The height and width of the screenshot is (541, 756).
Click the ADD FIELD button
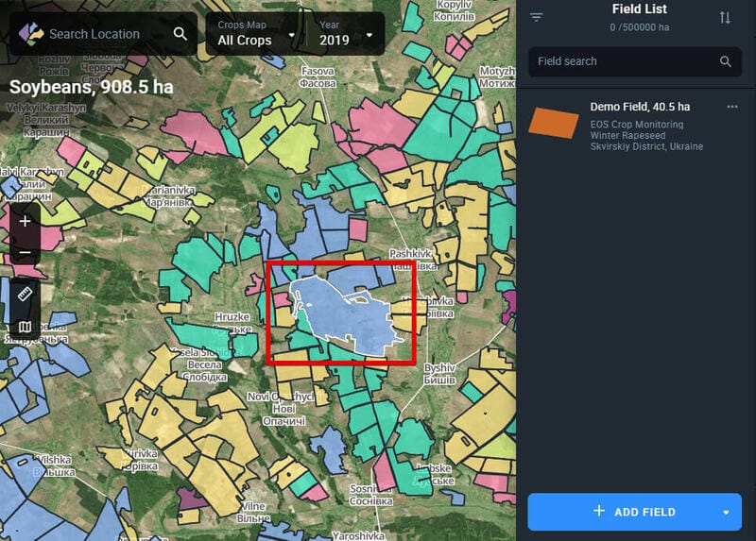634,512
